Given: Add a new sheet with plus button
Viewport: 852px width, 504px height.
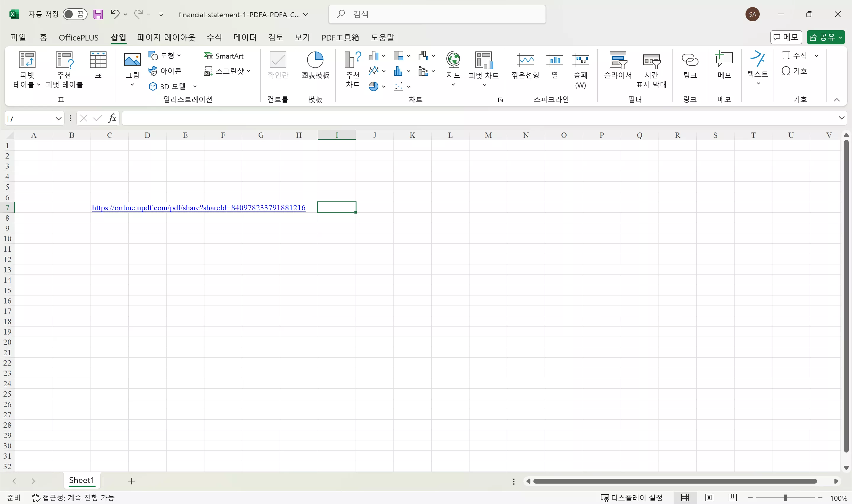Looking at the screenshot, I should click(x=131, y=481).
